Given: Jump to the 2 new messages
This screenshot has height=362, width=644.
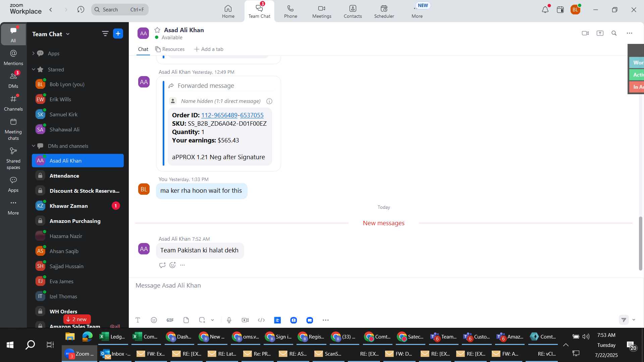Looking at the screenshot, I should [77, 319].
